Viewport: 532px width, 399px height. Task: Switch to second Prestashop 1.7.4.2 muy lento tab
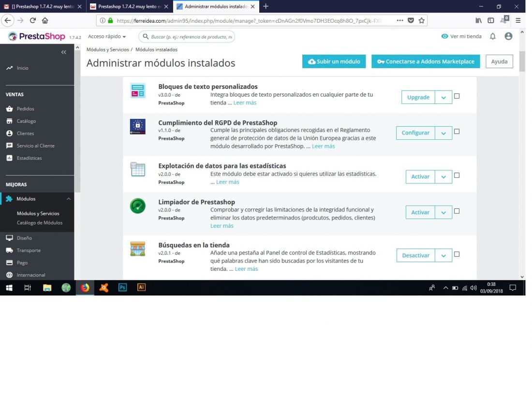[130, 6]
